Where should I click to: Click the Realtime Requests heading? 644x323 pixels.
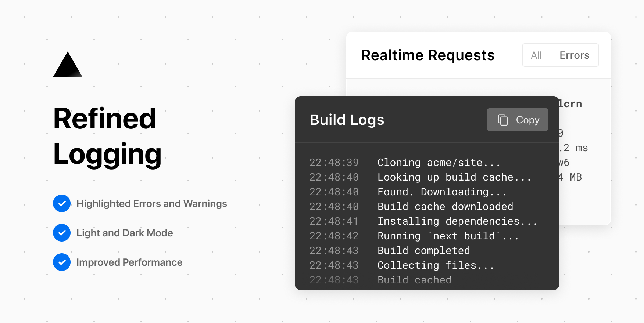tap(427, 55)
